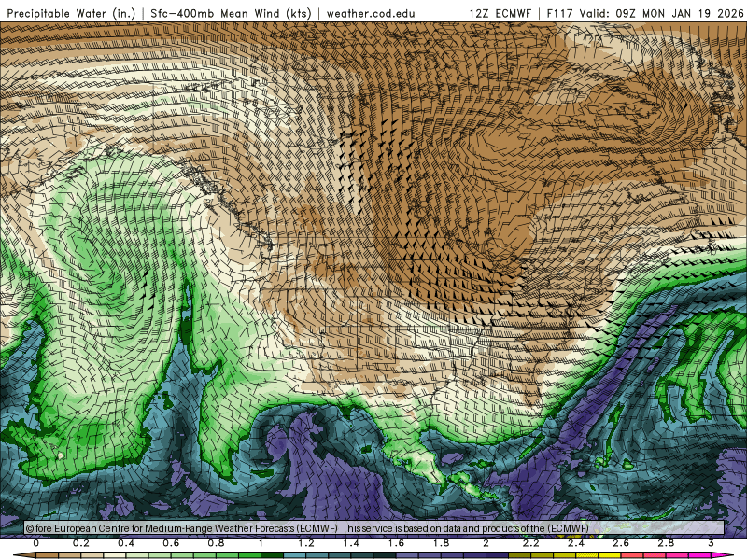Click the legend value '1.6'

click(396, 543)
